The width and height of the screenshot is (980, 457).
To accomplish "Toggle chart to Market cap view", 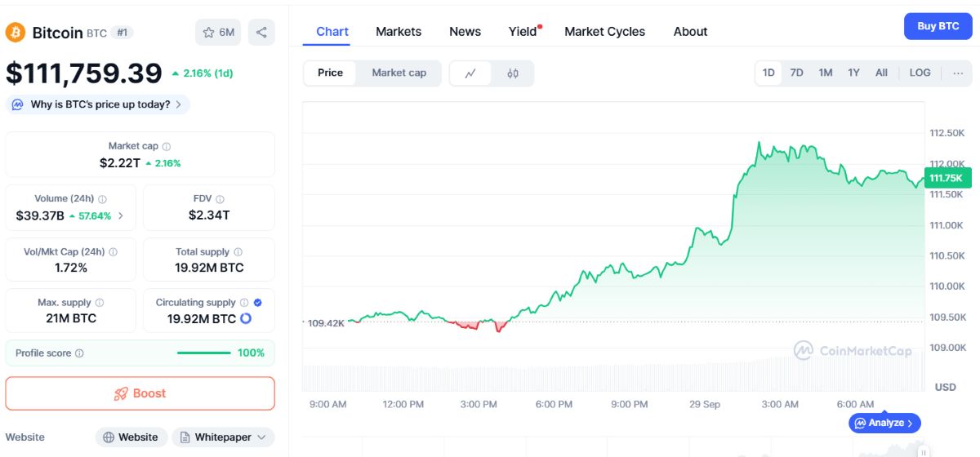I will (399, 73).
